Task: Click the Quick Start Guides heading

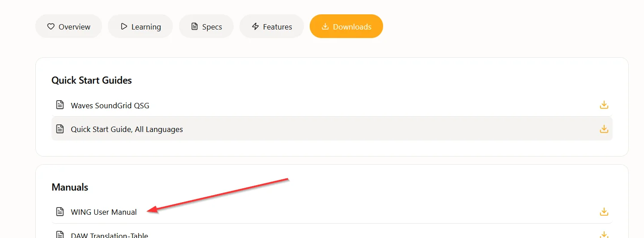Action: point(92,81)
